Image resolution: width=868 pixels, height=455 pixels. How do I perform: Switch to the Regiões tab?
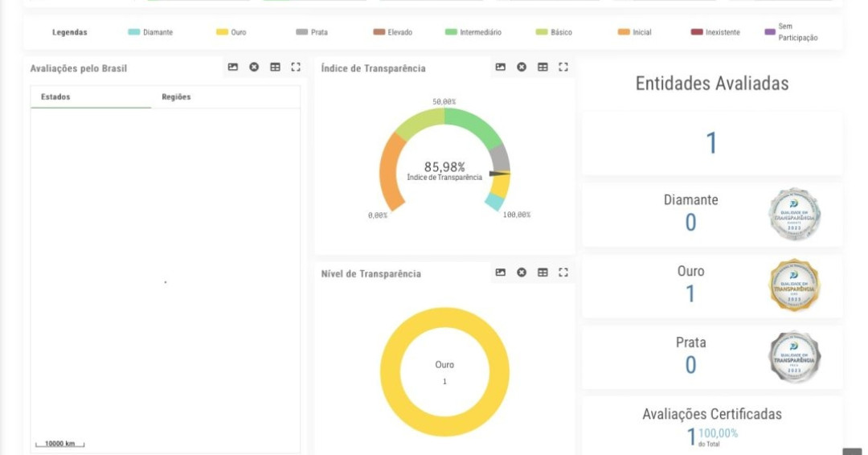coord(176,97)
